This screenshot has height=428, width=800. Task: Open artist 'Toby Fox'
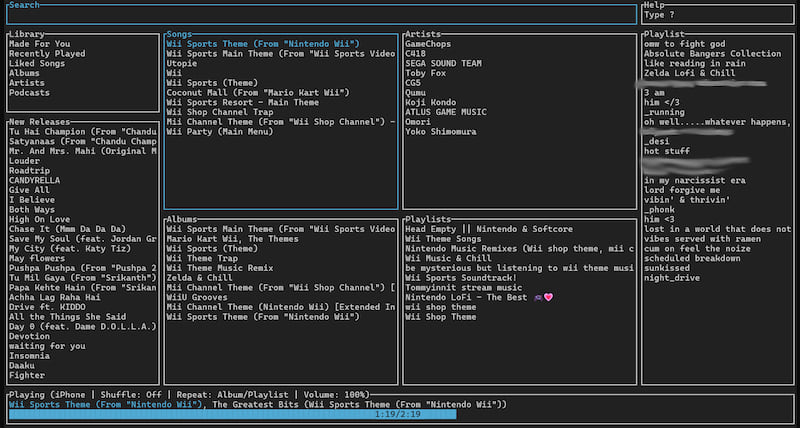click(426, 73)
